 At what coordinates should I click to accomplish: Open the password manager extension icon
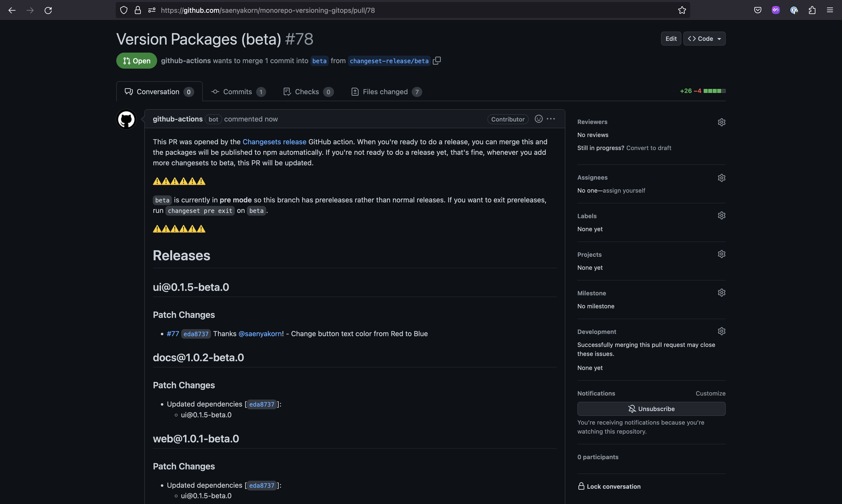point(794,10)
